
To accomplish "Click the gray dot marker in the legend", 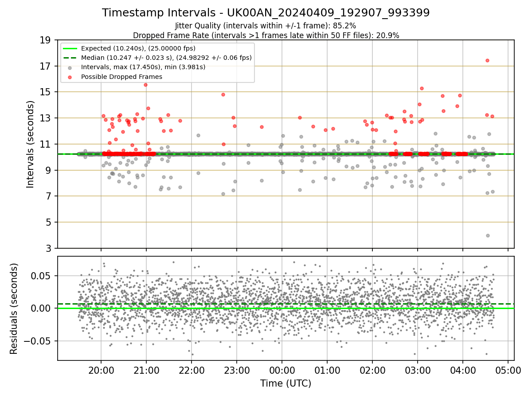I will tap(70, 67).
